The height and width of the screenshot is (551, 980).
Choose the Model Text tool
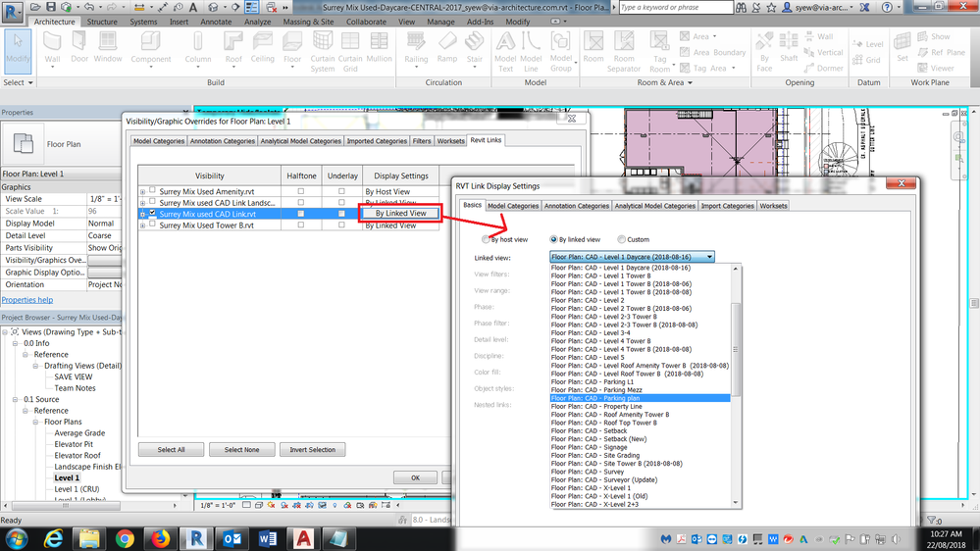(505, 51)
